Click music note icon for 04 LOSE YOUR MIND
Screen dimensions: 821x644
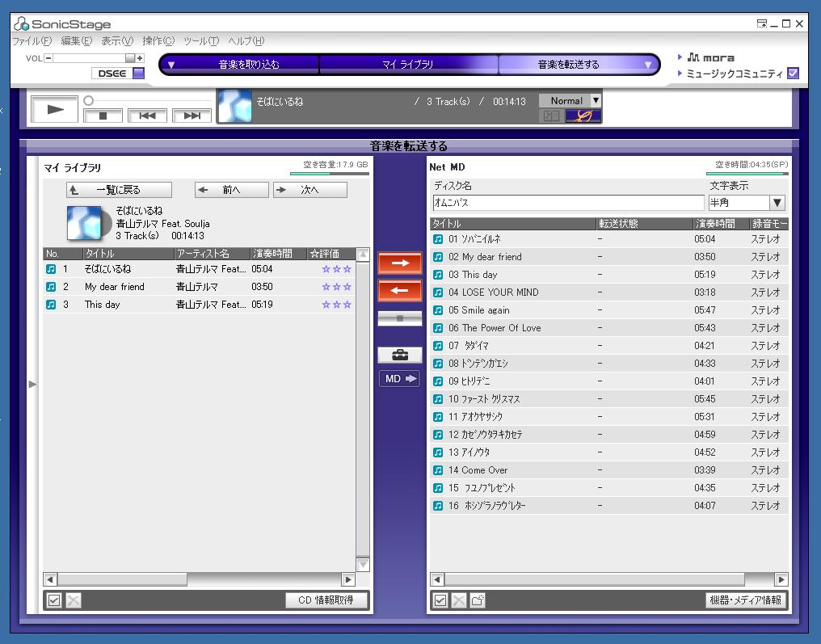coord(438,293)
